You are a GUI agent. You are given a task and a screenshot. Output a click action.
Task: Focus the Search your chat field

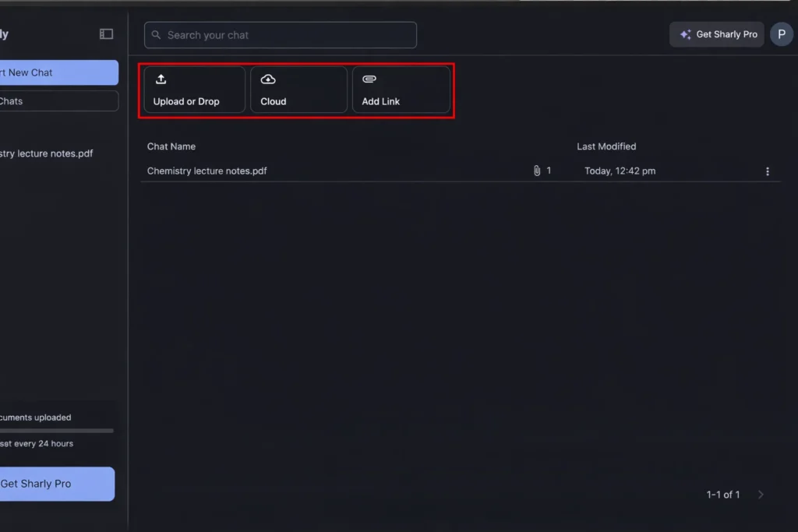[281, 35]
